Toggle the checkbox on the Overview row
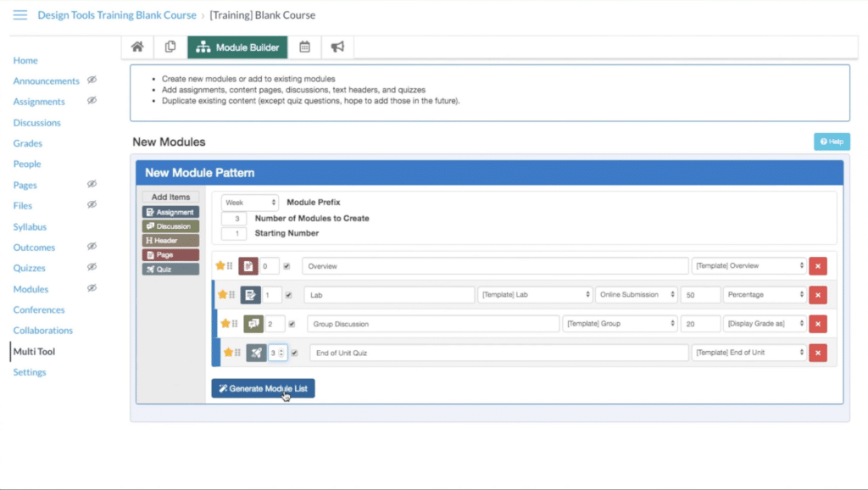The image size is (868, 490). click(287, 266)
